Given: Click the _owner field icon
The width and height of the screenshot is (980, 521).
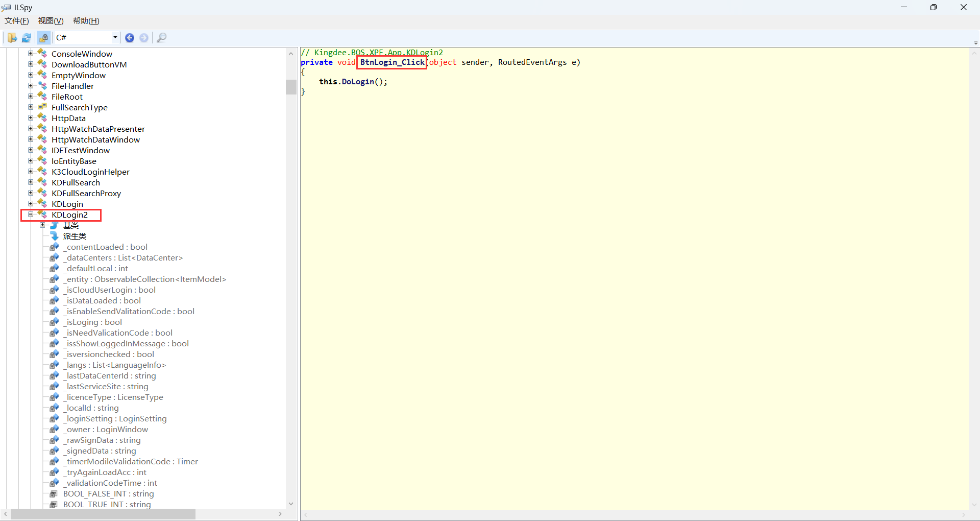Looking at the screenshot, I should (54, 429).
